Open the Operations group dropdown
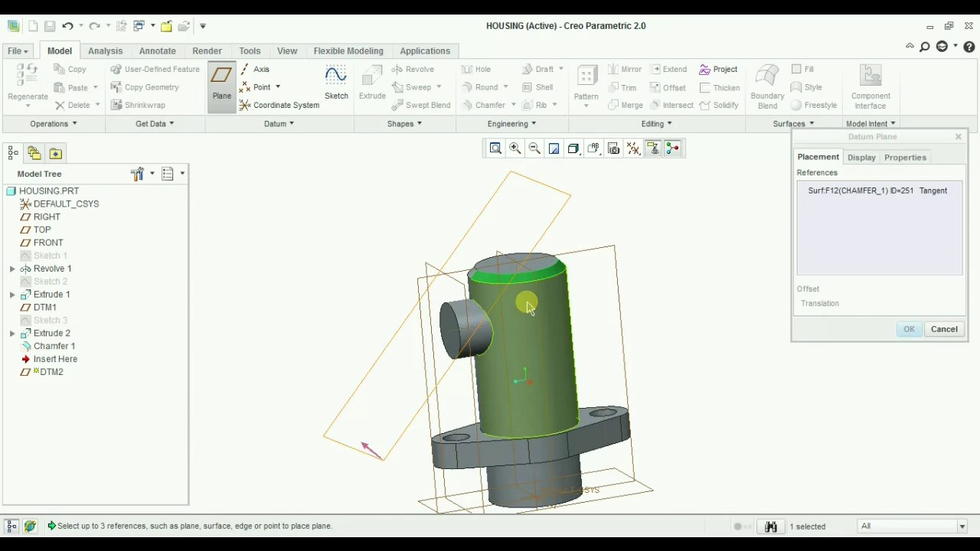This screenshot has width=980, height=551. point(54,123)
